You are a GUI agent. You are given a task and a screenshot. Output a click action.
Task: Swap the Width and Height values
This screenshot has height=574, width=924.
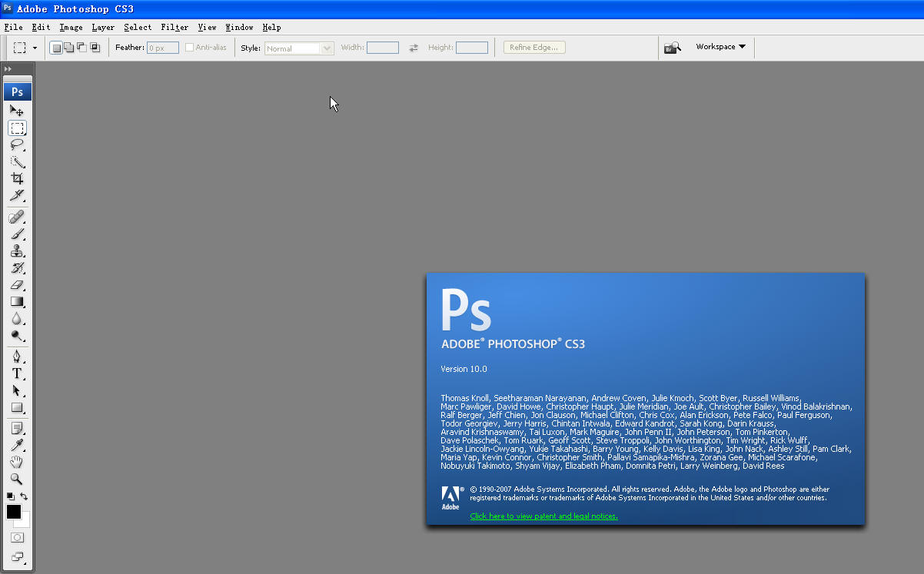pyautogui.click(x=414, y=48)
